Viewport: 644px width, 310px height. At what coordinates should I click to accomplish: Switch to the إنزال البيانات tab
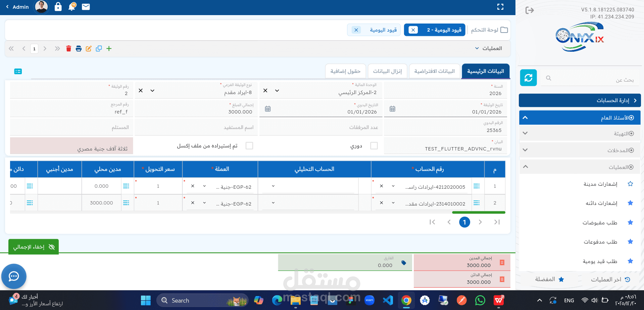[388, 71]
